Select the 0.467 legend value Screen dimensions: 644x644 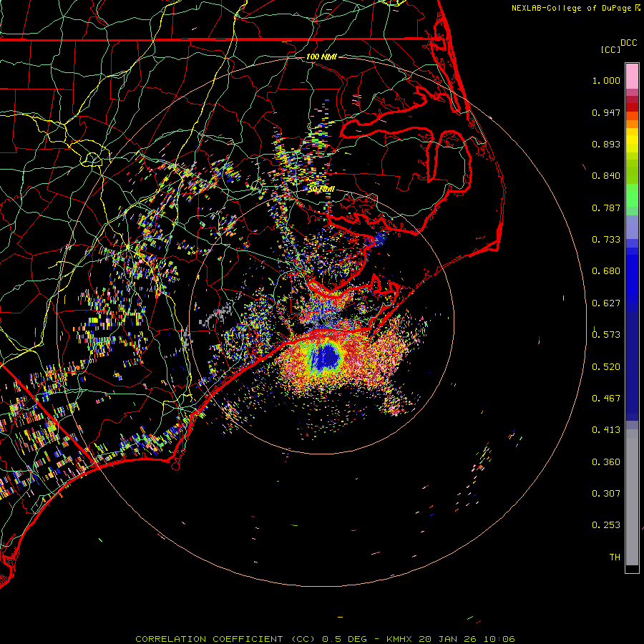[x=606, y=399]
